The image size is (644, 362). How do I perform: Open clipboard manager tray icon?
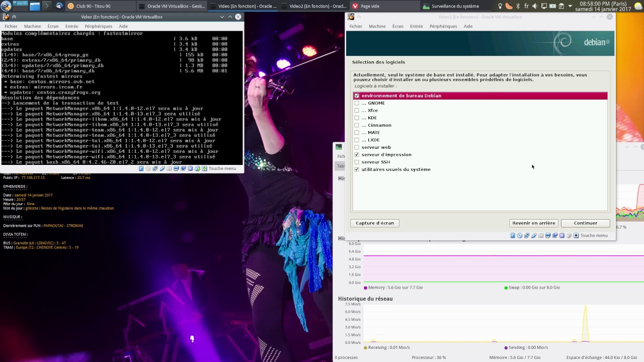click(x=561, y=6)
